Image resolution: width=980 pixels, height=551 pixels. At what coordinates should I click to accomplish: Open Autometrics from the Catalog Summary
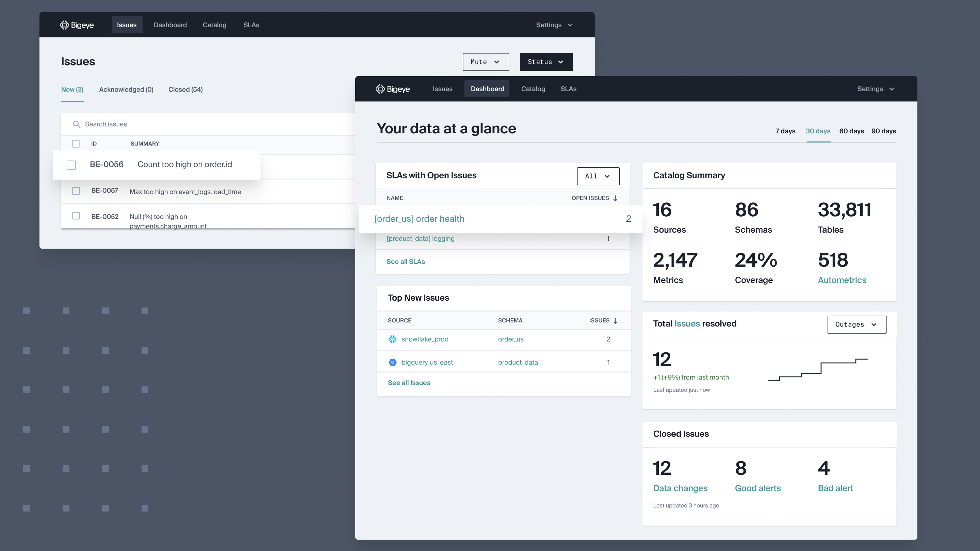[842, 280]
